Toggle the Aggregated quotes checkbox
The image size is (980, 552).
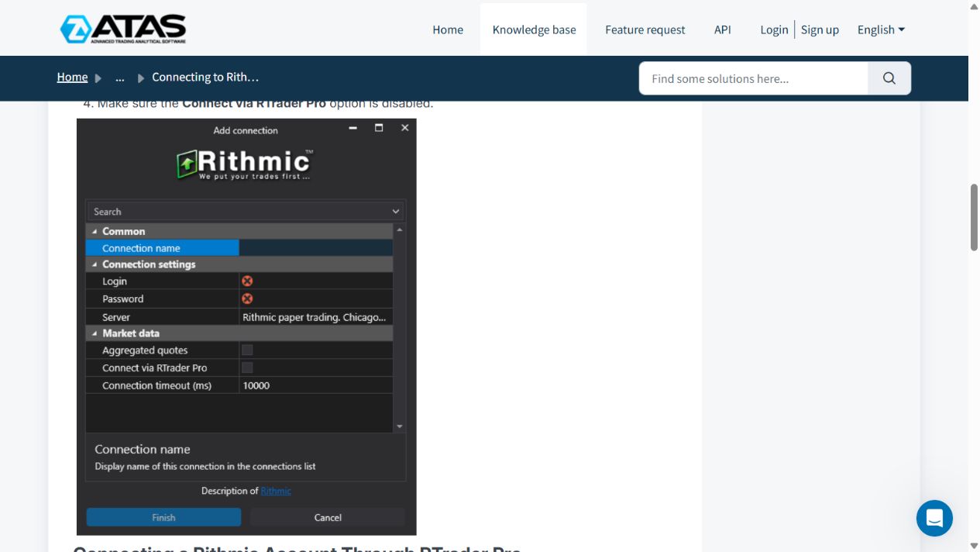[x=247, y=350]
